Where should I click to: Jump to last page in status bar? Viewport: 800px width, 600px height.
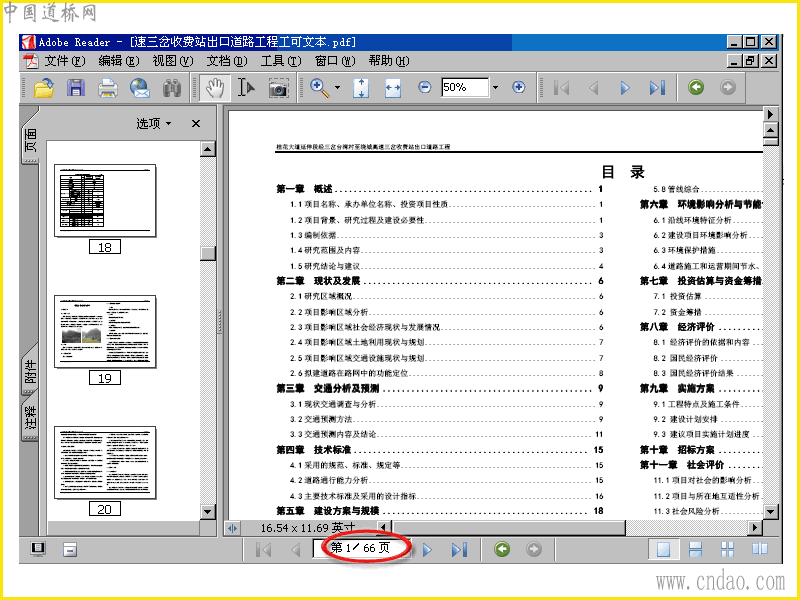[459, 549]
